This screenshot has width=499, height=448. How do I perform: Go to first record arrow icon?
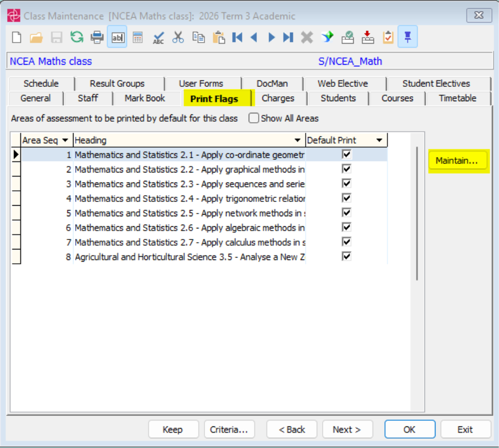tap(237, 37)
